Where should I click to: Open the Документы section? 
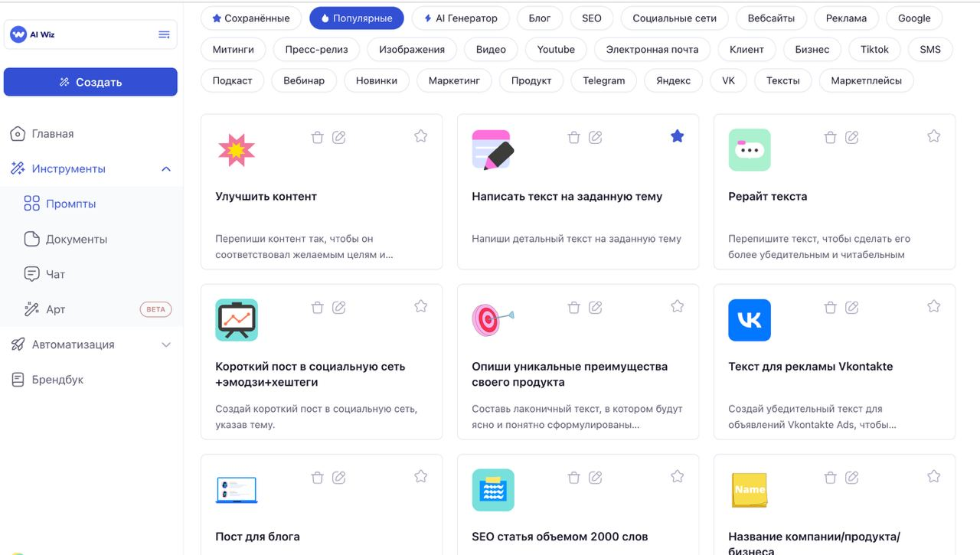point(72,238)
